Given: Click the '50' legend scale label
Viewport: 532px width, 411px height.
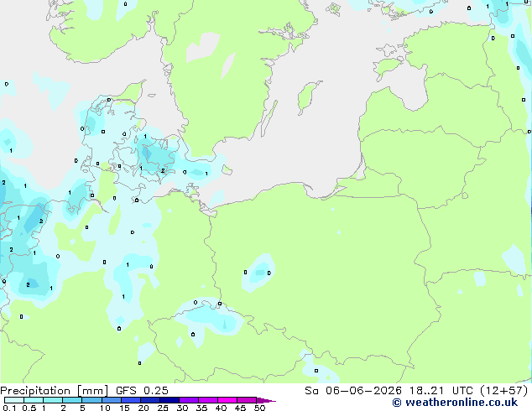Looking at the screenshot, I should [259, 408].
